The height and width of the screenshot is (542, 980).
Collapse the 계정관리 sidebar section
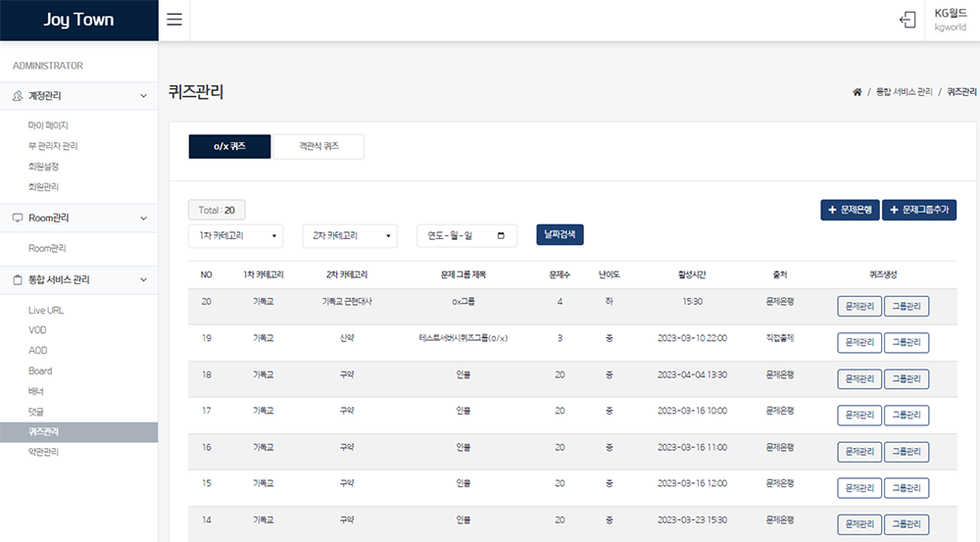144,96
